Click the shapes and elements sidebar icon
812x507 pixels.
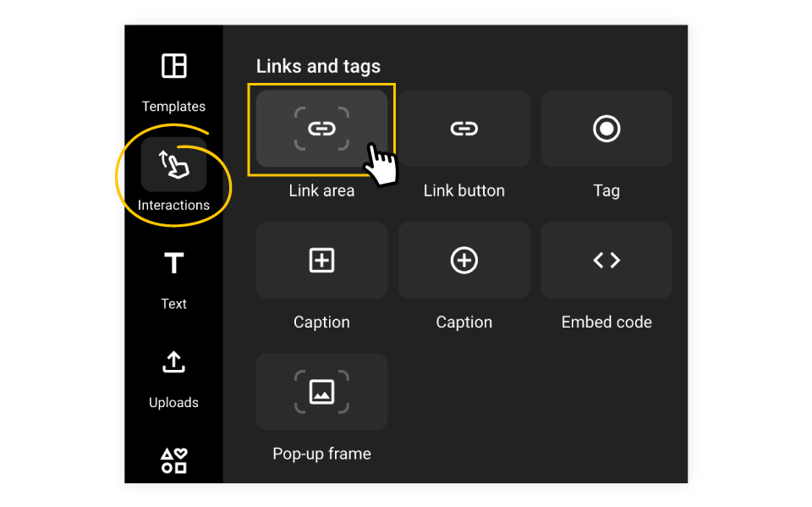[x=173, y=460]
